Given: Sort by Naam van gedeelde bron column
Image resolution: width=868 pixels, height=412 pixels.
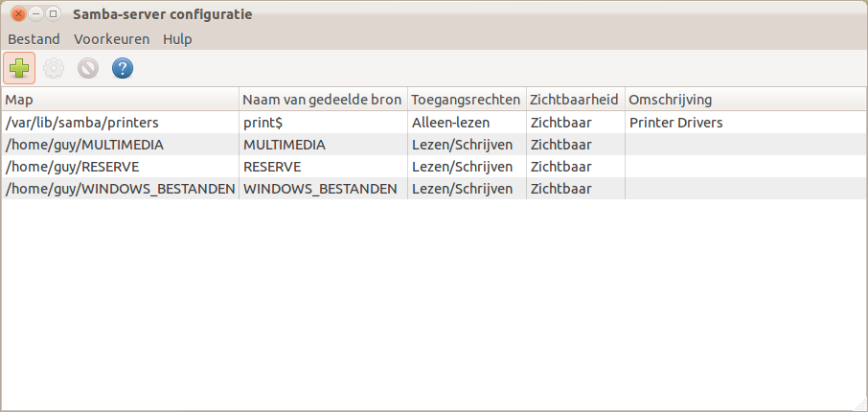Looking at the screenshot, I should point(322,100).
